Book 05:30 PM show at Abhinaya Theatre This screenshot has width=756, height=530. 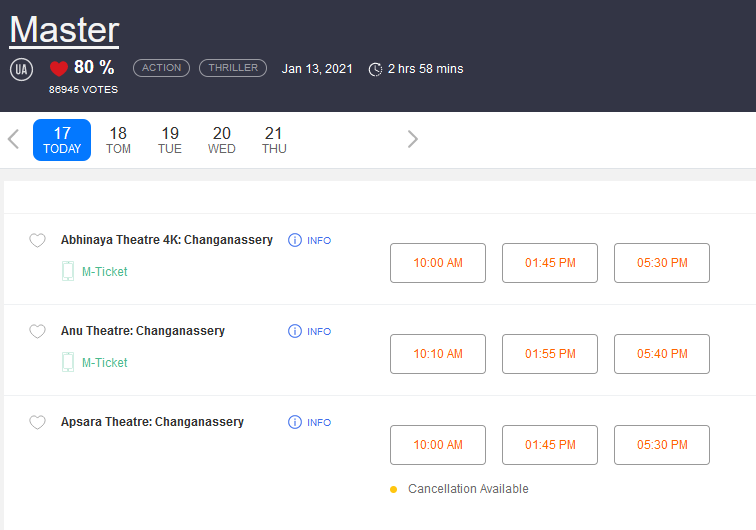point(662,263)
